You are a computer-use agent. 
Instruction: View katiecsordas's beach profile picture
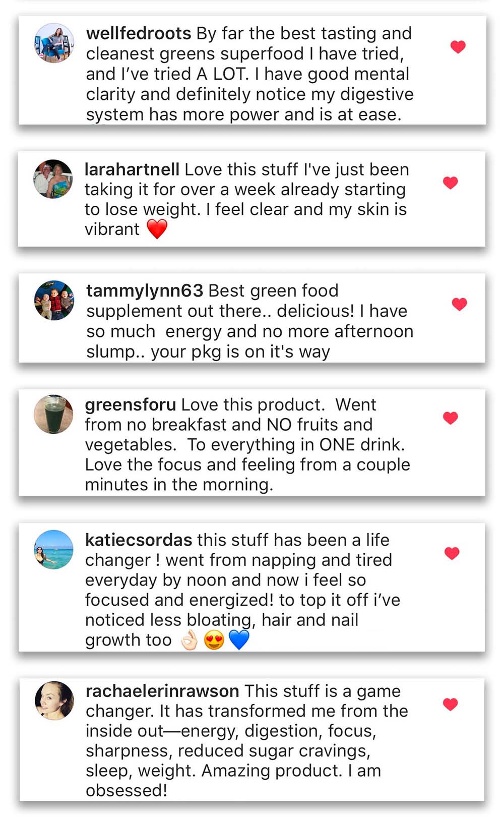pos(53,550)
